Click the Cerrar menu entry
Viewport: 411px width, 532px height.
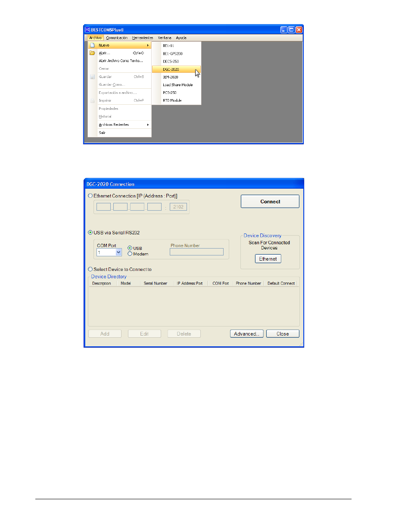[x=120, y=68]
